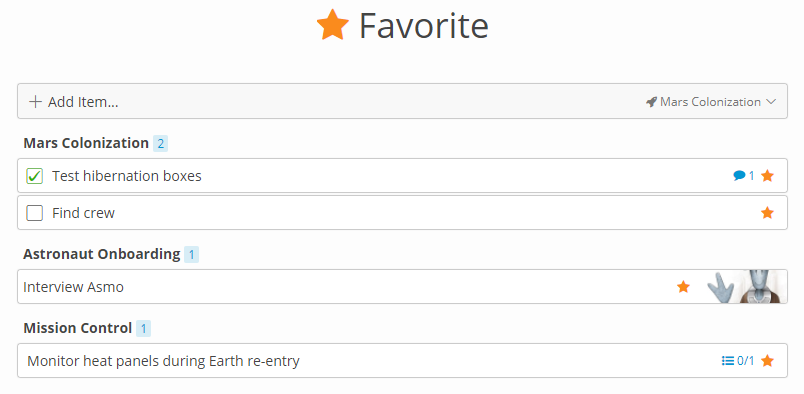
Task: Open comments on Test hibernation boxes
Action: [743, 176]
